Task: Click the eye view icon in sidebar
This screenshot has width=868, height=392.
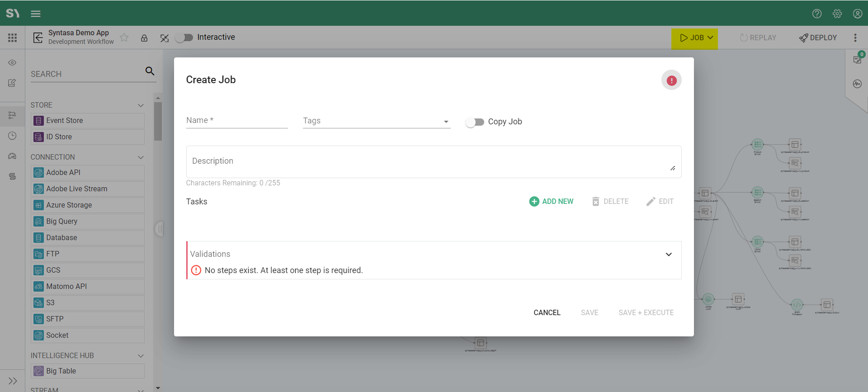Action: pos(12,62)
